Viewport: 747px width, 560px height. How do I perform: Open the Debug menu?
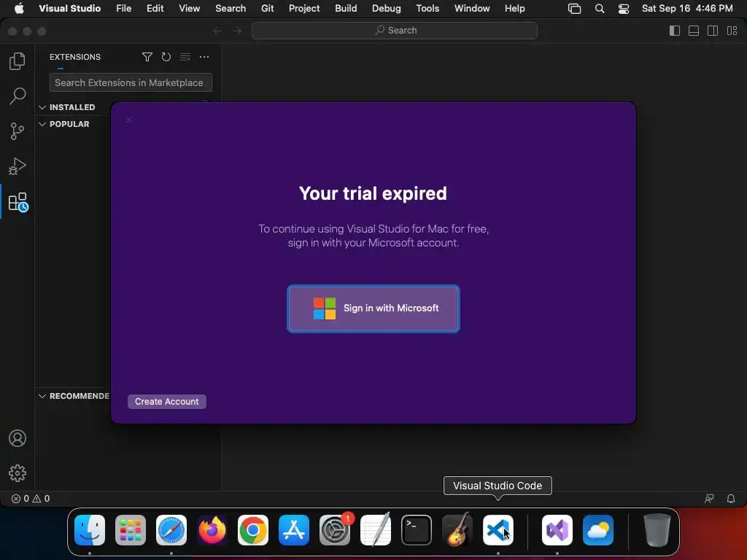click(387, 9)
